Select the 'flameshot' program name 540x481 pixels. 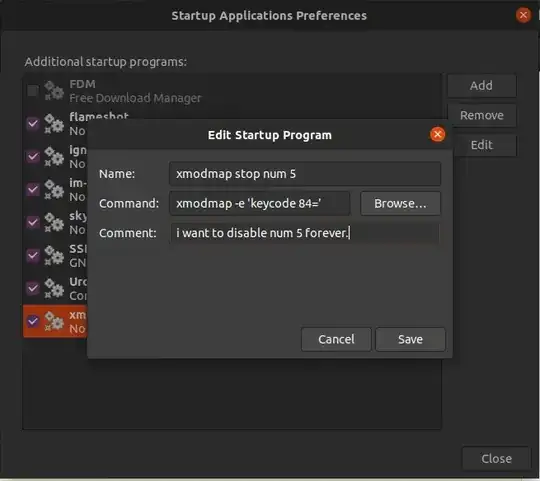point(99,116)
